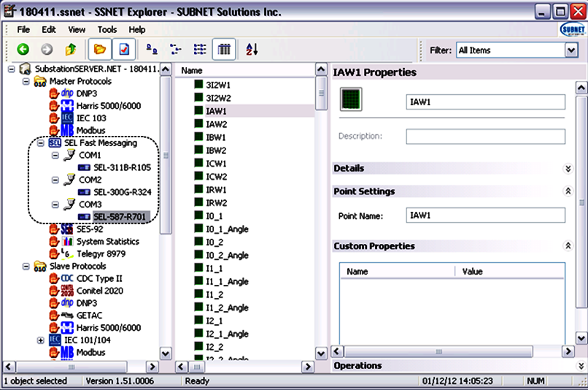Select device SEL-311B-R105
The width and height of the screenshot is (588, 390).
point(122,167)
